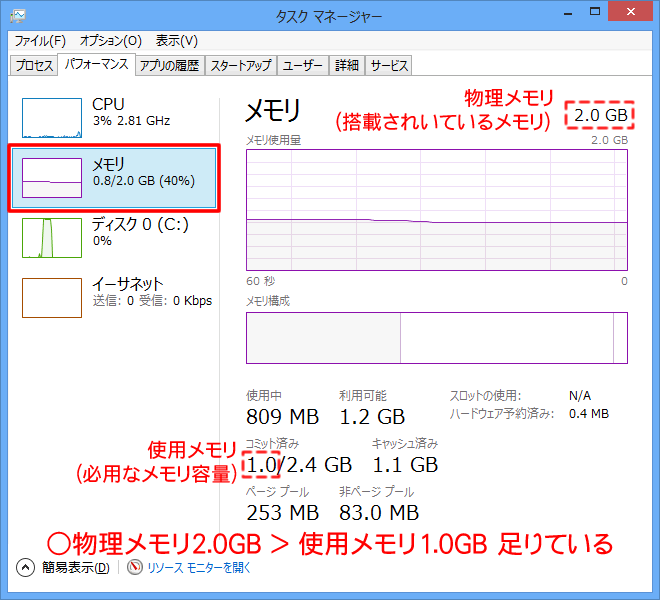660x600 pixels.
Task: Click the ページ プール 253 MB value
Action: click(x=282, y=513)
